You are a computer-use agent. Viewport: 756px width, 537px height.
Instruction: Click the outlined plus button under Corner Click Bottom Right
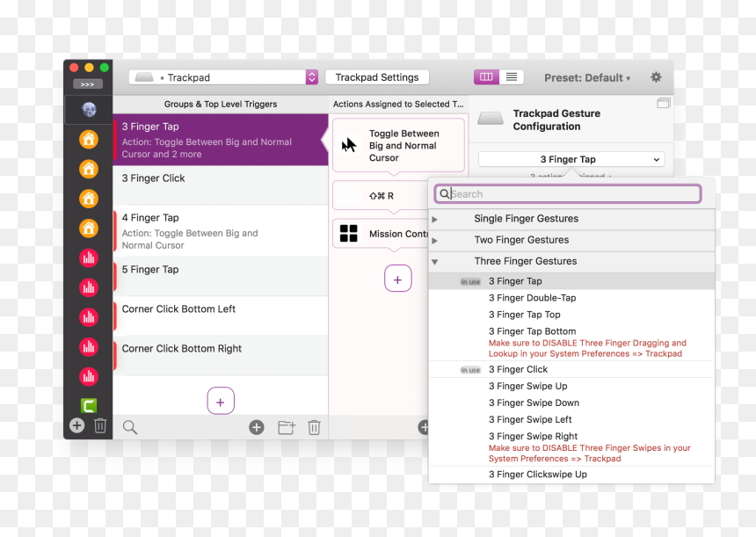pos(221,401)
